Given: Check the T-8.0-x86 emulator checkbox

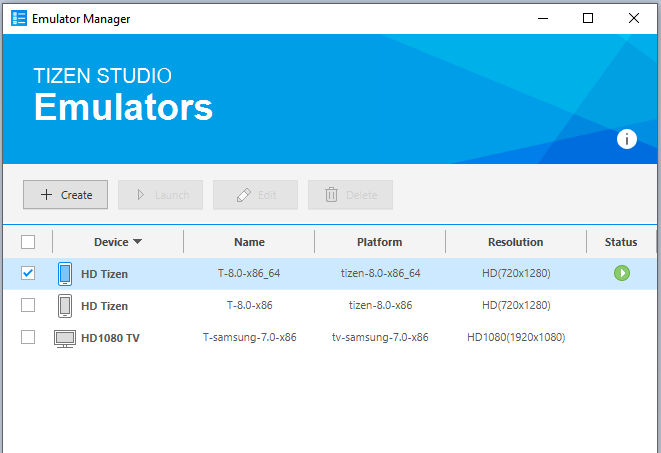Looking at the screenshot, I should pos(28,305).
